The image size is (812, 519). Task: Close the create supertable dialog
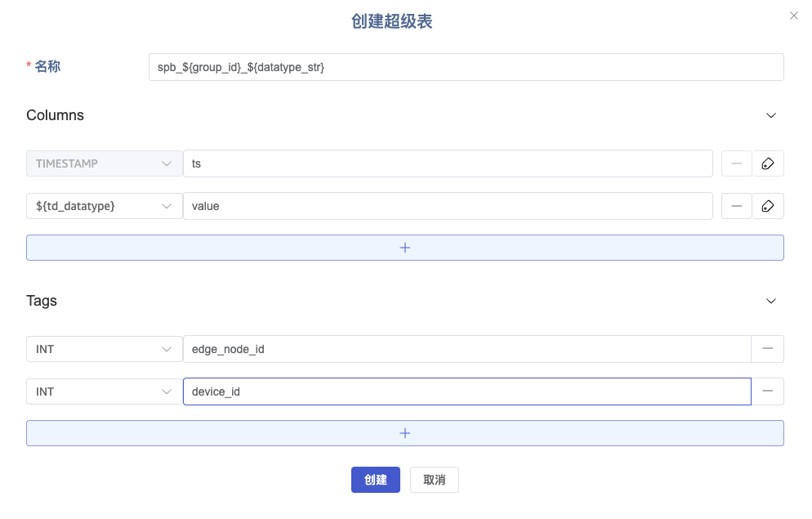794,16
